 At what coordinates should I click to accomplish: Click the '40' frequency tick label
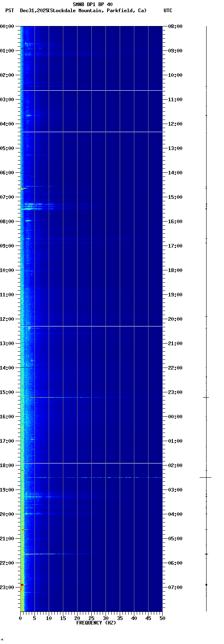(134, 618)
